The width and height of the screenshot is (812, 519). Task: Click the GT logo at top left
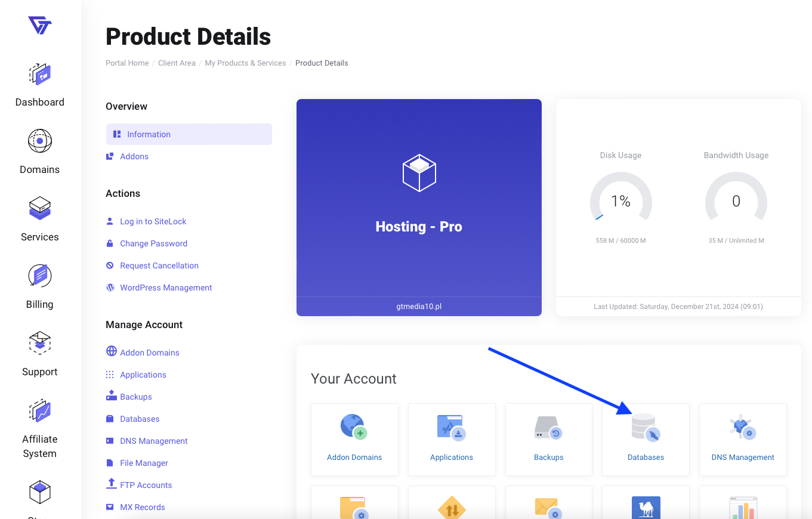(40, 25)
